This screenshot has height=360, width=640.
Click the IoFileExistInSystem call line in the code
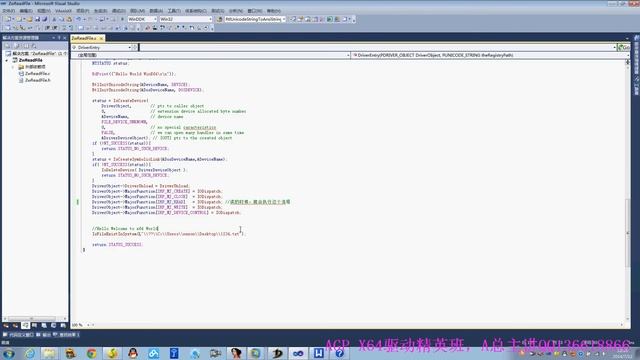tap(169, 234)
